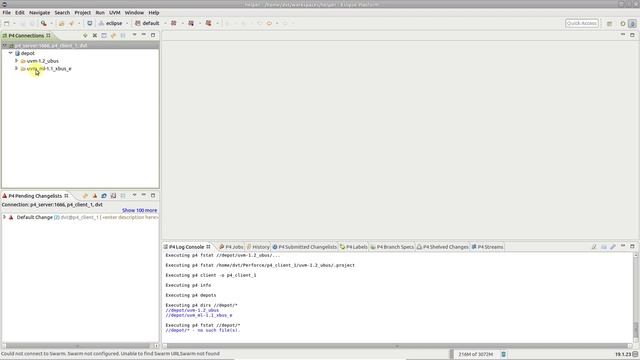Open the Pending Changelists view menu arrow
Image resolution: width=640 pixels, height=360 pixels.
coord(134,196)
